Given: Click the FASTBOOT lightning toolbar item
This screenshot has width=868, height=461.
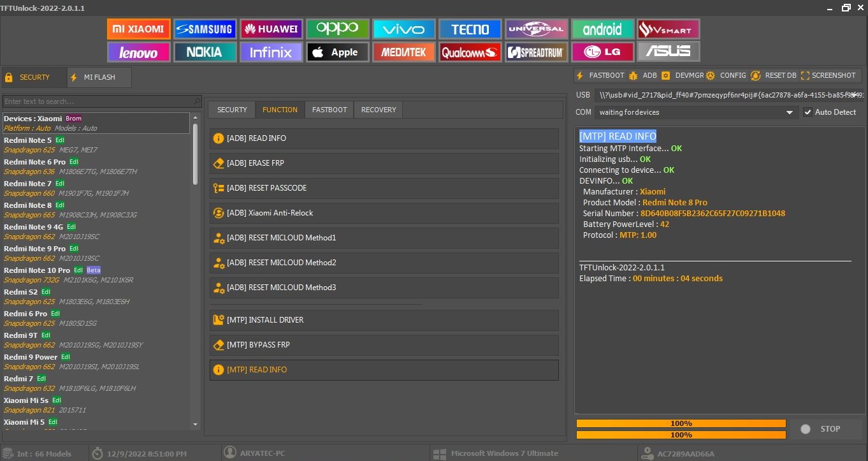Looking at the screenshot, I should [x=600, y=75].
